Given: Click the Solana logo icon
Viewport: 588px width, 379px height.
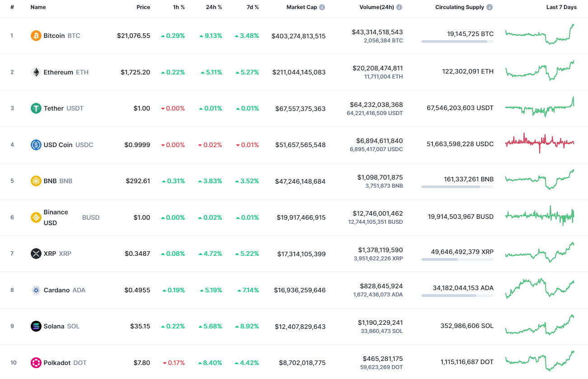Looking at the screenshot, I should pos(35,326).
